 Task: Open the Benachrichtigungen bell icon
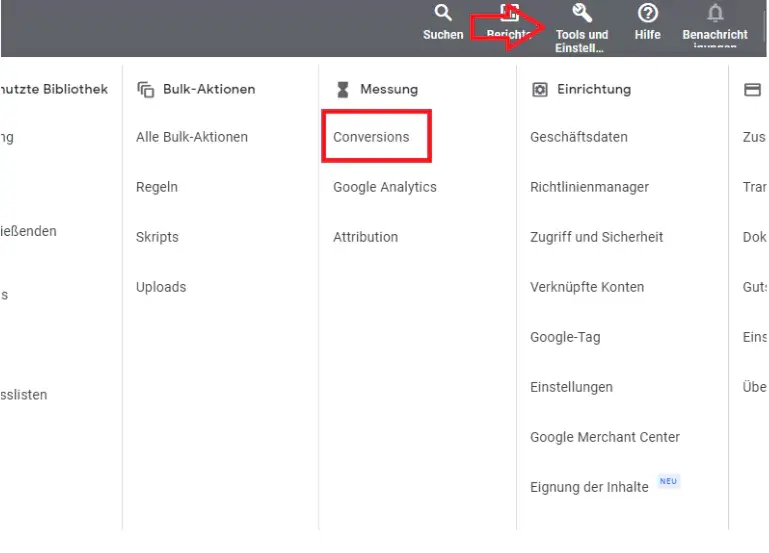point(715,14)
